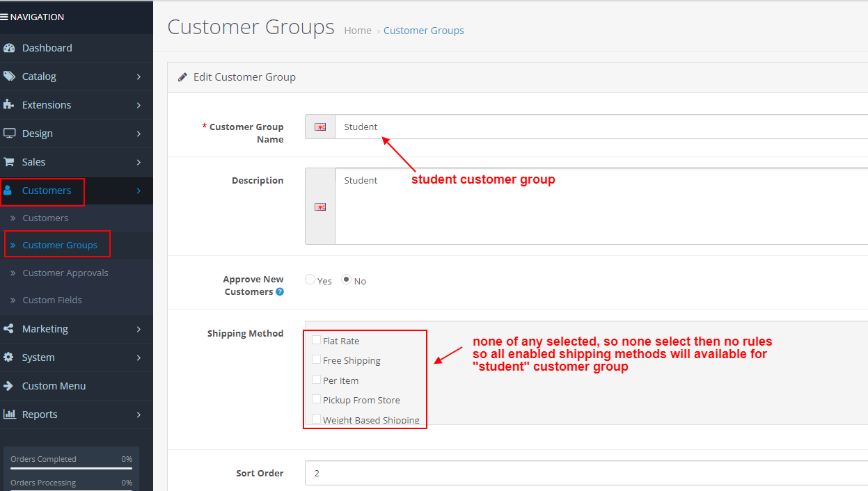Click the Design monitor icon
Viewport: 868px width, 491px height.
point(8,134)
